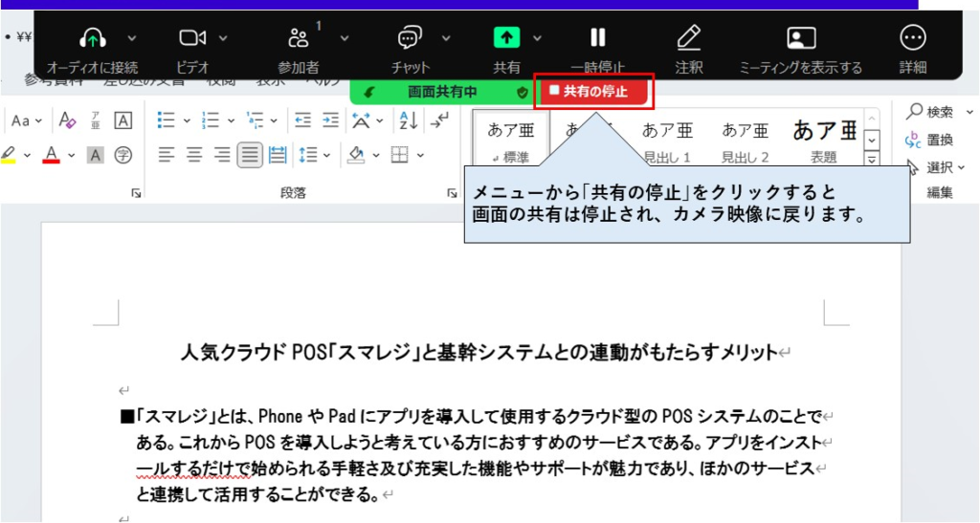The image size is (980, 523).
Task: Select the 見出し 1 style
Action: point(667,142)
